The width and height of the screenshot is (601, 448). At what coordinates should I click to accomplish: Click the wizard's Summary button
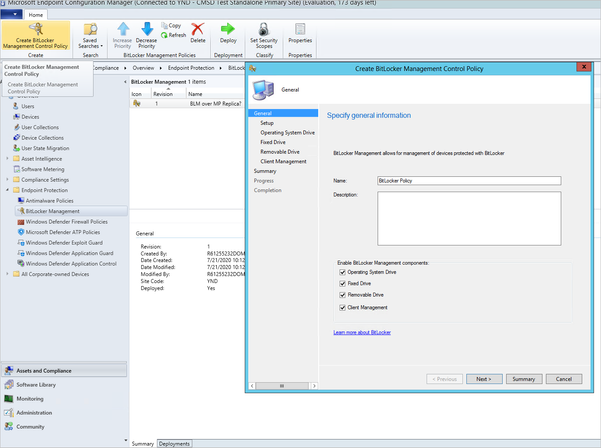click(524, 379)
